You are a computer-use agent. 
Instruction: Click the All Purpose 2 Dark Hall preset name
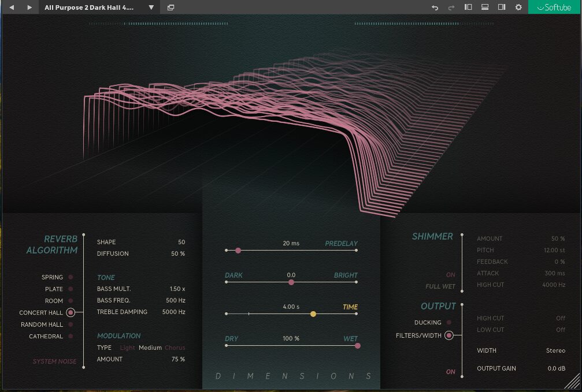pos(89,8)
